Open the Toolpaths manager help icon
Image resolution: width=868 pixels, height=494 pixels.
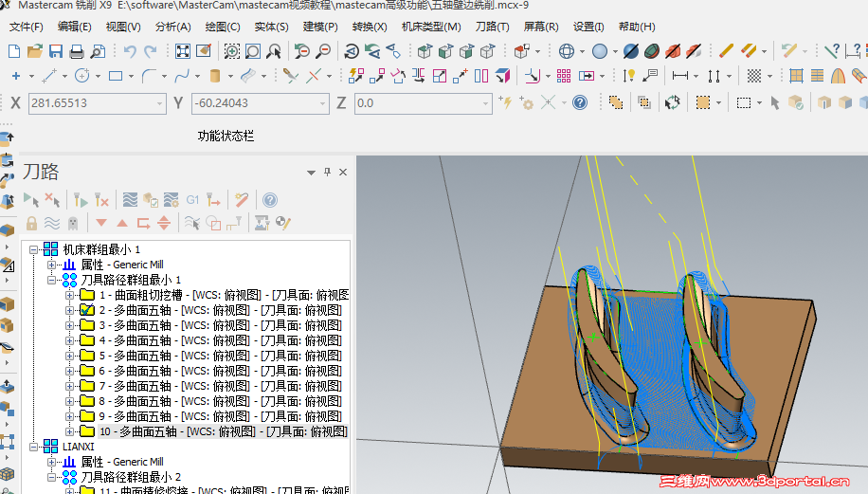pos(269,200)
